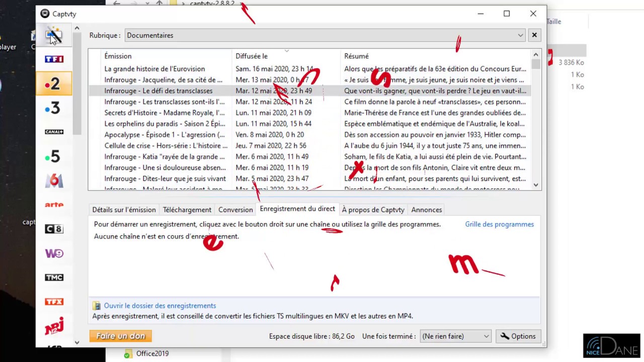Image resolution: width=644 pixels, height=362 pixels.
Task: Open the Grille des programmes link
Action: (500, 224)
